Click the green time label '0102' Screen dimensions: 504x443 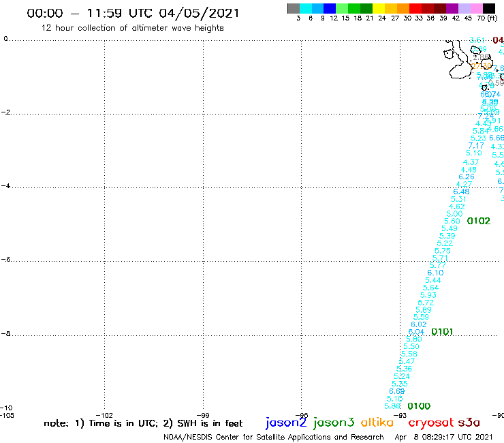(479, 221)
